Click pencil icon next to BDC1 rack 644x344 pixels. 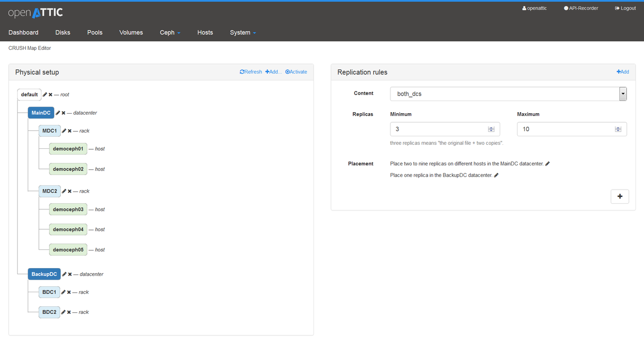[63, 292]
